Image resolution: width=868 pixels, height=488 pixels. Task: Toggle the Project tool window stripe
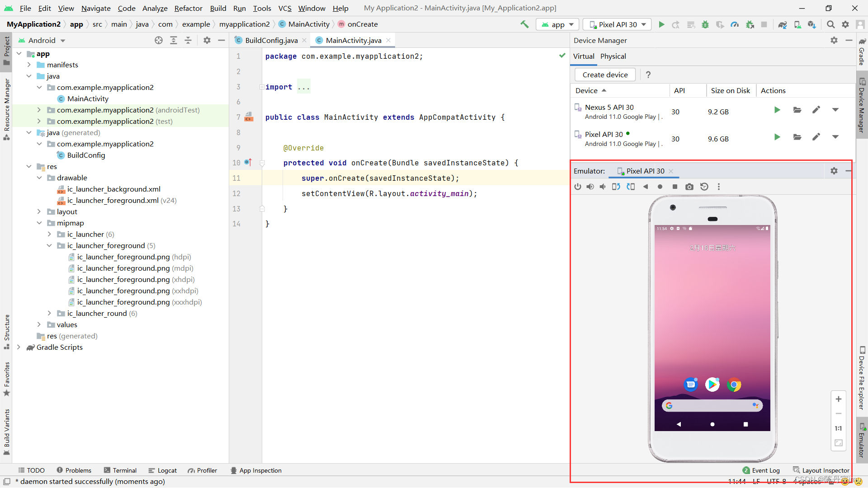tap(6, 50)
